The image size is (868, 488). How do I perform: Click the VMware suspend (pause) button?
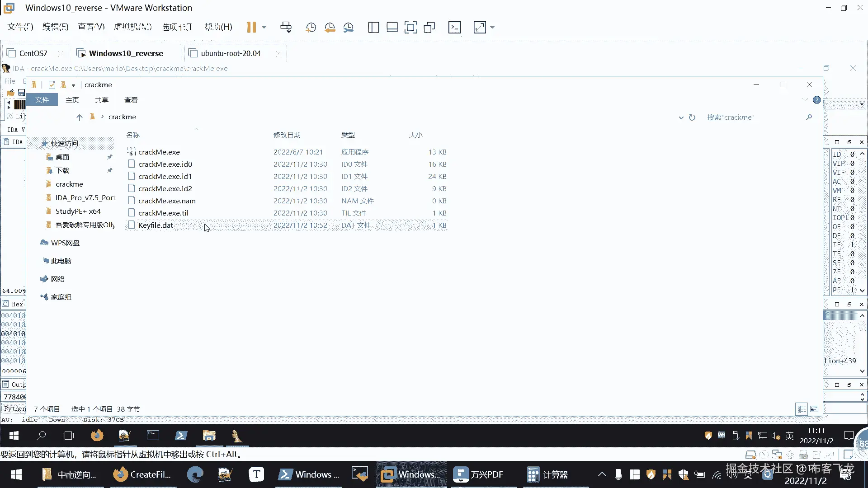(x=251, y=27)
